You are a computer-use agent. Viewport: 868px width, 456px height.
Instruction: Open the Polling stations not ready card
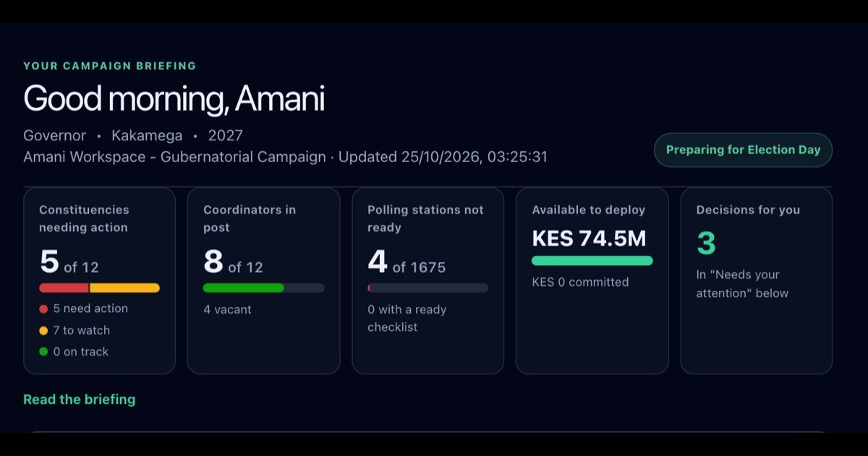(x=427, y=281)
